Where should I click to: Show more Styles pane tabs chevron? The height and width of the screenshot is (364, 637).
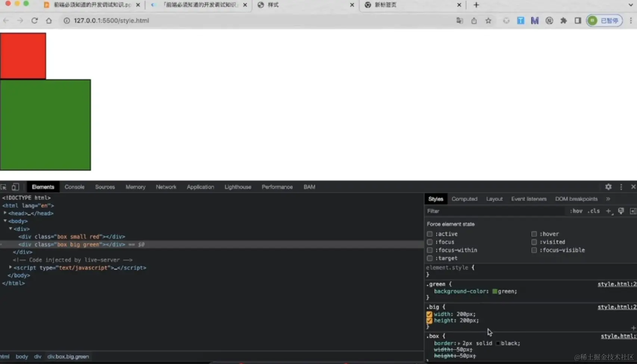(x=608, y=199)
